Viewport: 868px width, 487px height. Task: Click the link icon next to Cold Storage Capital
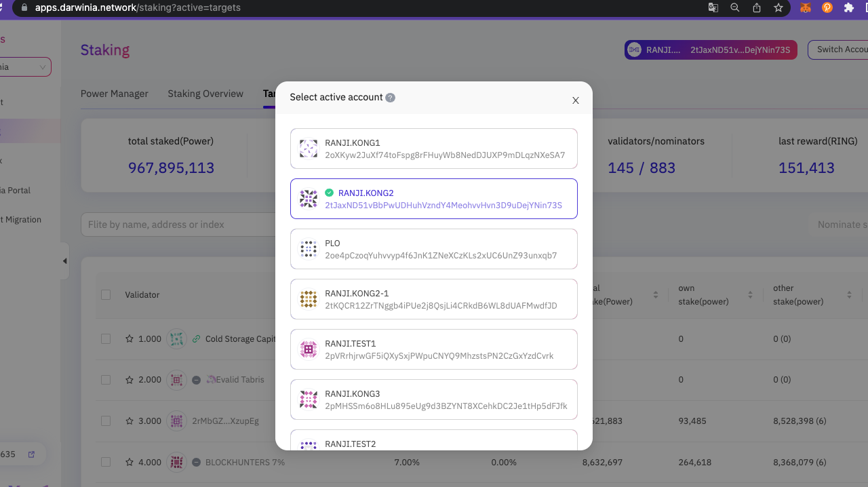(x=196, y=338)
